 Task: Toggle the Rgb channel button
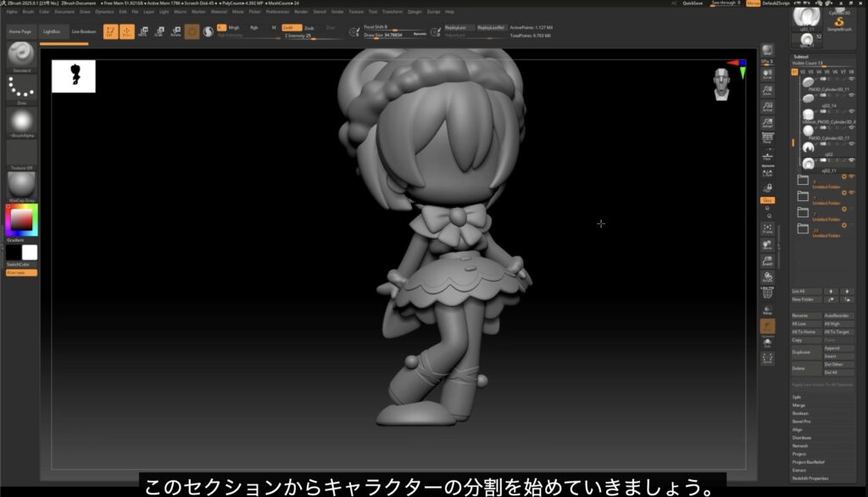point(254,28)
